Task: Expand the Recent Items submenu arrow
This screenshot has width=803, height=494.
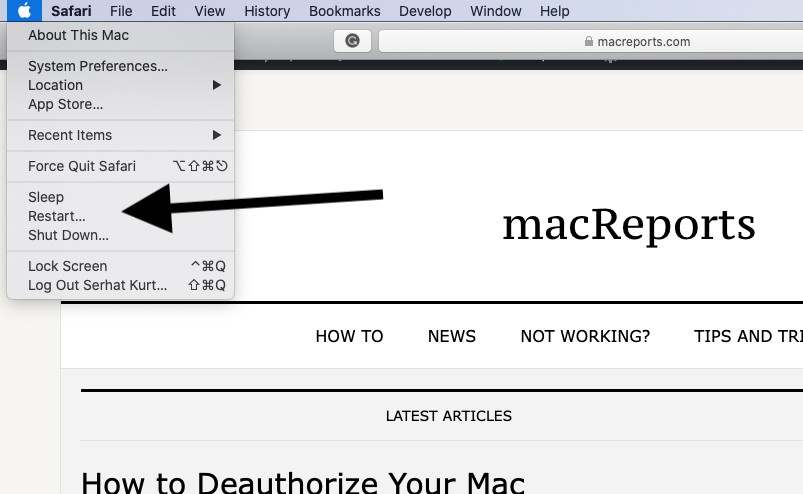Action: point(217,135)
